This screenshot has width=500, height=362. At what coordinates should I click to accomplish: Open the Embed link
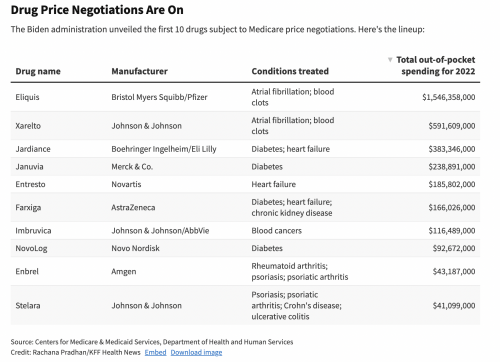(155, 352)
